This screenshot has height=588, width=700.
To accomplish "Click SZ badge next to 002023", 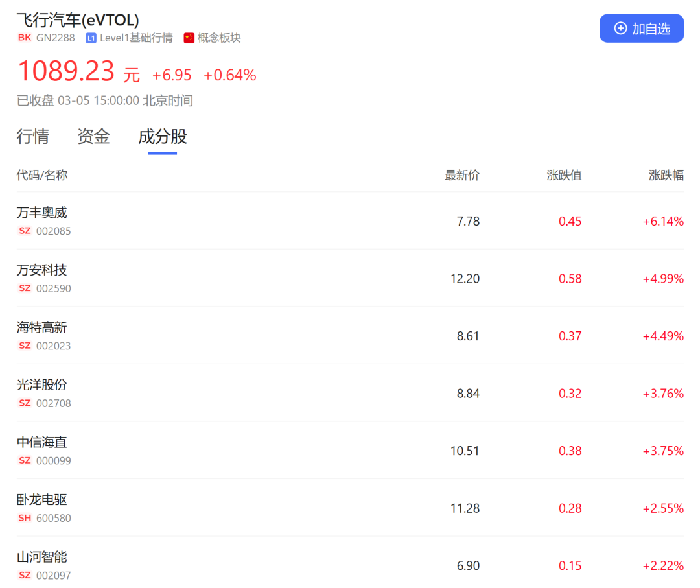I will (25, 346).
